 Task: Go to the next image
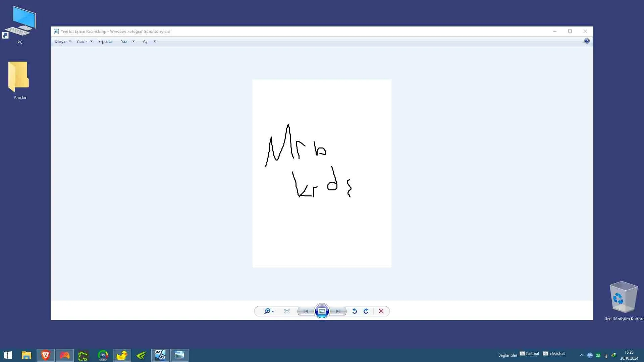point(338,311)
